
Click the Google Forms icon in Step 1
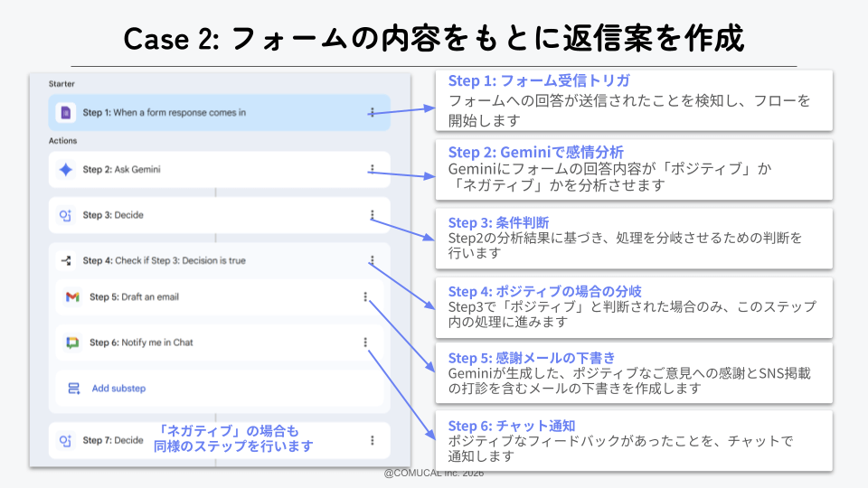click(x=65, y=113)
